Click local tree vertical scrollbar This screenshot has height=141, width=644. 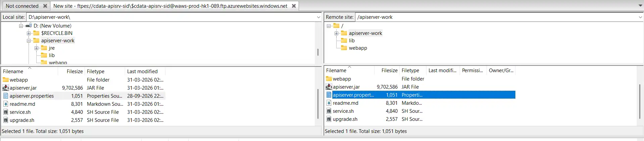tap(318, 52)
